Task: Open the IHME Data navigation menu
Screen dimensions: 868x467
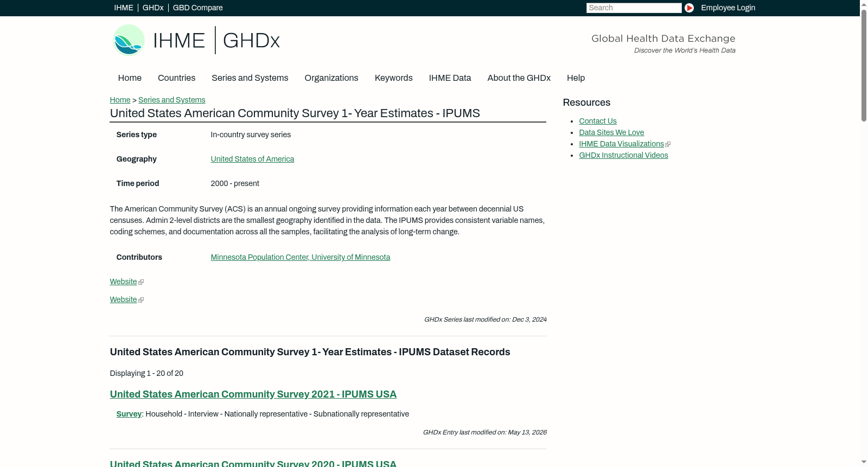Action: (450, 78)
